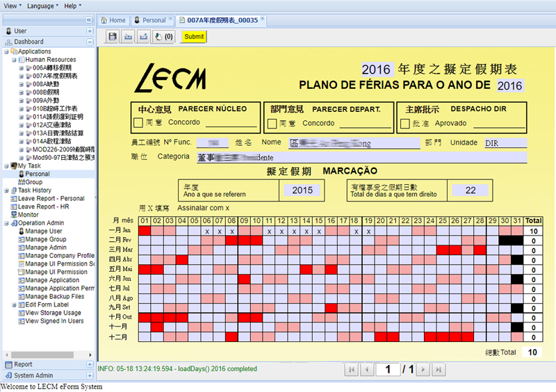Open the Language menu
556x392 pixels.
(x=43, y=6)
